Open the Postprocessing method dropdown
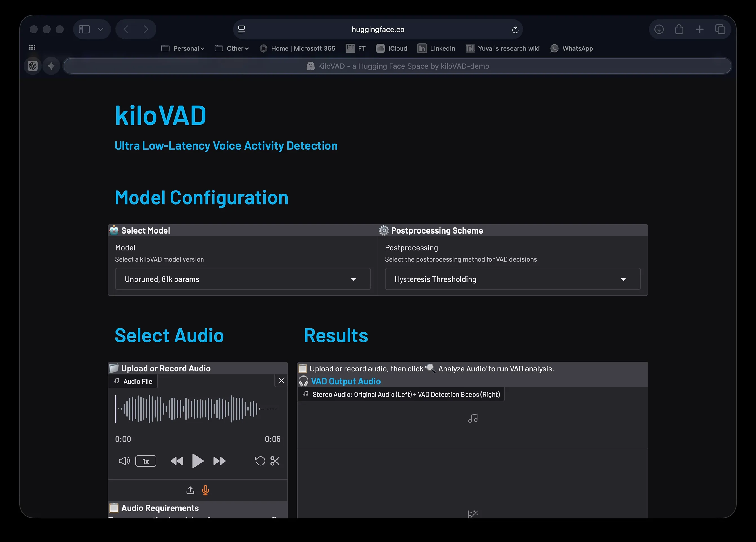 (x=513, y=279)
